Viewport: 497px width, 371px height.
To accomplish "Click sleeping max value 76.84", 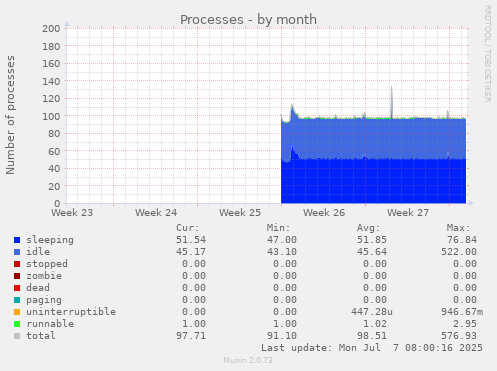I will coord(462,240).
